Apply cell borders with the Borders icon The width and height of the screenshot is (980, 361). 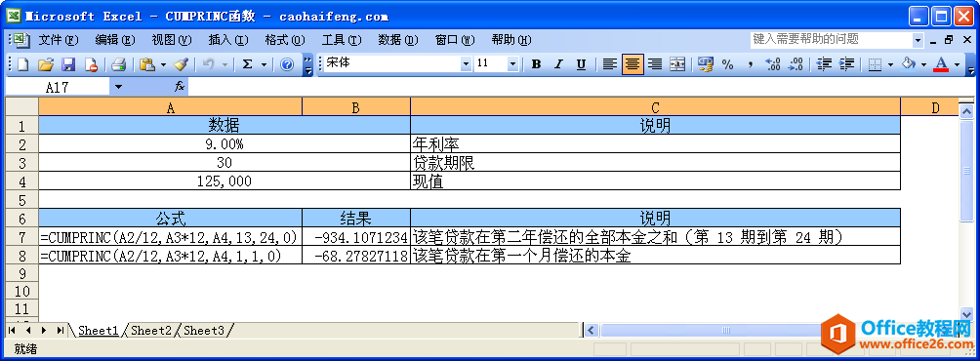[x=875, y=64]
